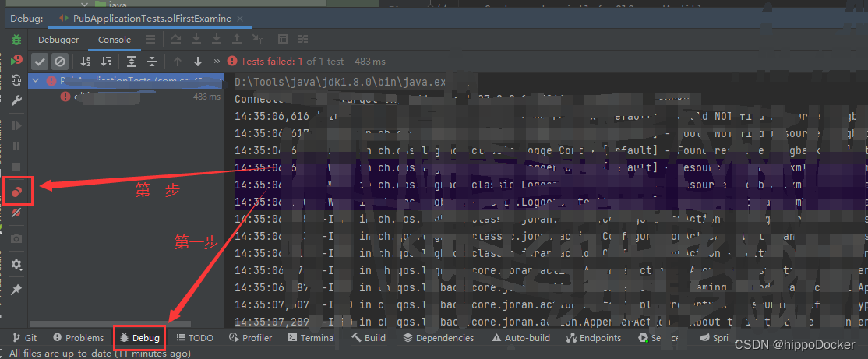Click the layout lines icon beside Console

pos(150,39)
